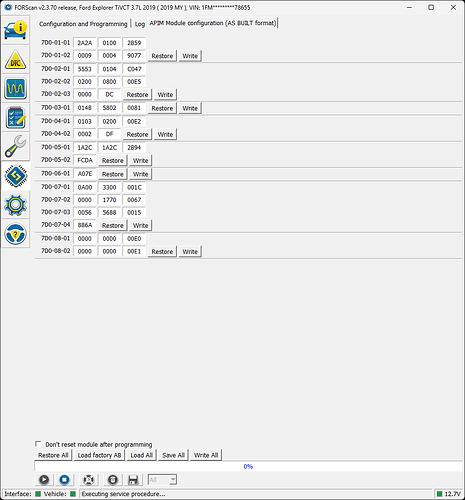Expand the All combo box dropdown
The image size is (465, 500).
pos(172,480)
